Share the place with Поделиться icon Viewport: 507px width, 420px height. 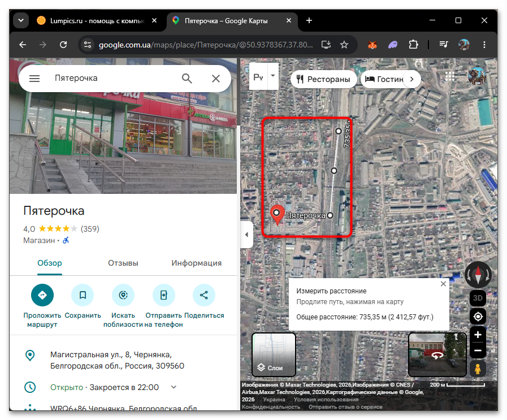point(204,295)
